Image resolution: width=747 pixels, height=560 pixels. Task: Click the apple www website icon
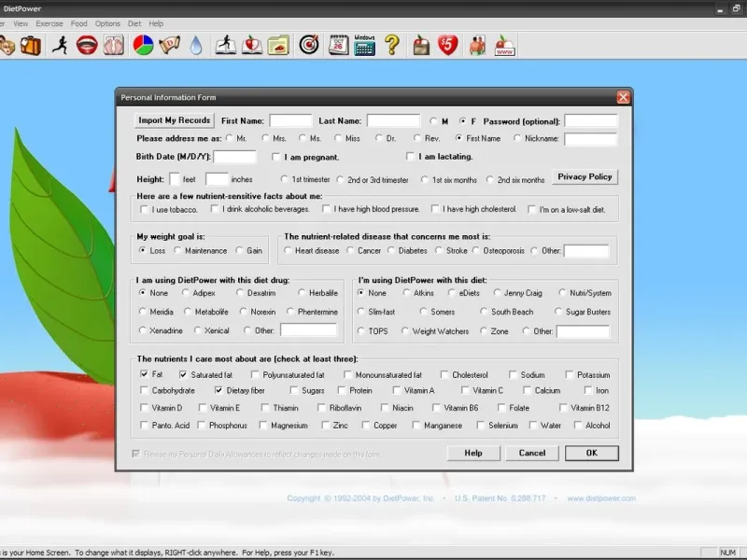[504, 46]
